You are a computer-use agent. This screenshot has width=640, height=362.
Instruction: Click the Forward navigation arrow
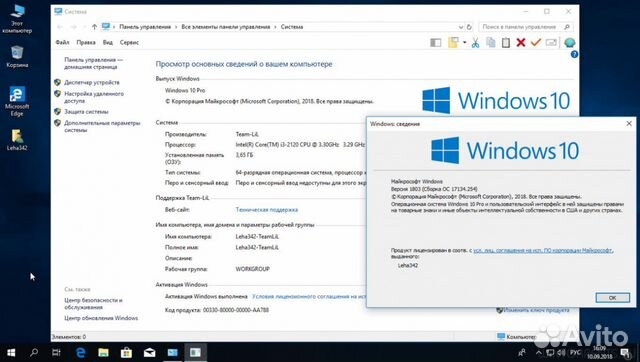(x=74, y=27)
